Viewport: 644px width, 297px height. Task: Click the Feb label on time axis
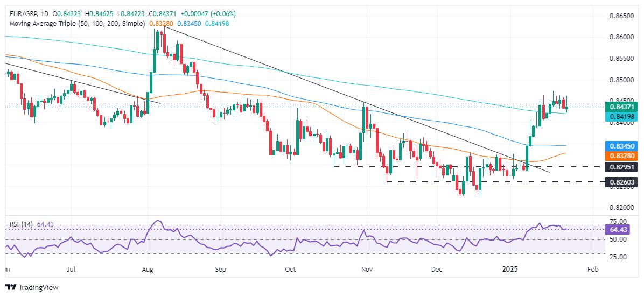[x=593, y=271]
